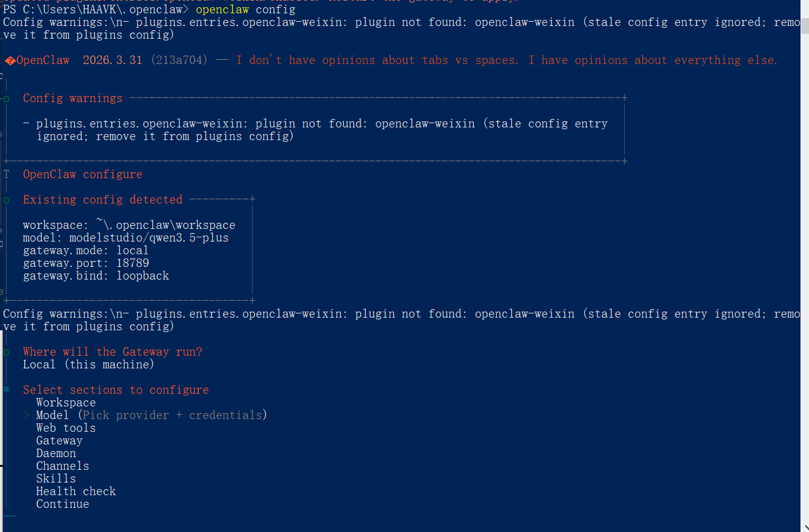Choose Model to pick provider and credentials

point(53,415)
